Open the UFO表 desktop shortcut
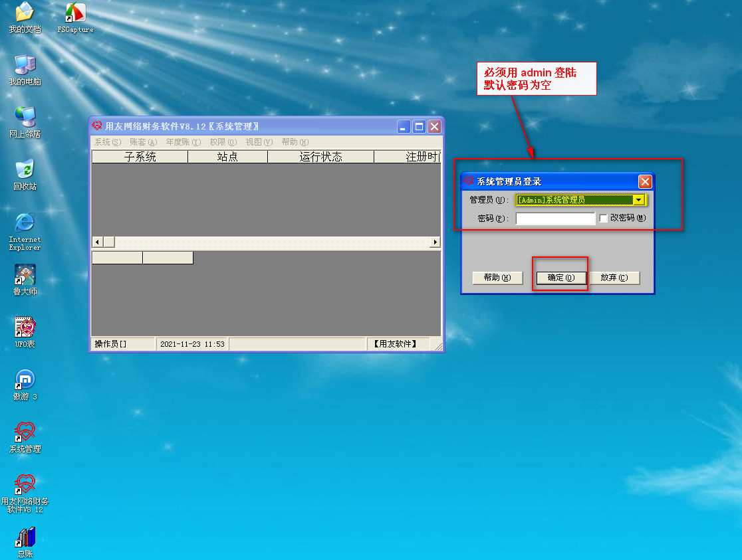Image resolution: width=742 pixels, height=560 pixels. (x=25, y=327)
